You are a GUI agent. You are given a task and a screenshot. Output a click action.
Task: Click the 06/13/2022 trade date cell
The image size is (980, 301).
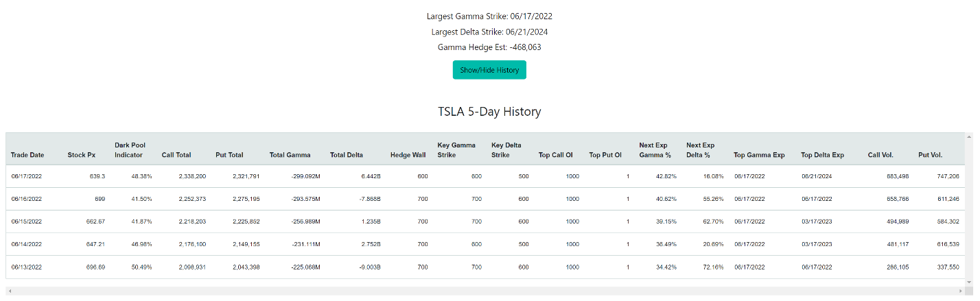[x=27, y=267]
